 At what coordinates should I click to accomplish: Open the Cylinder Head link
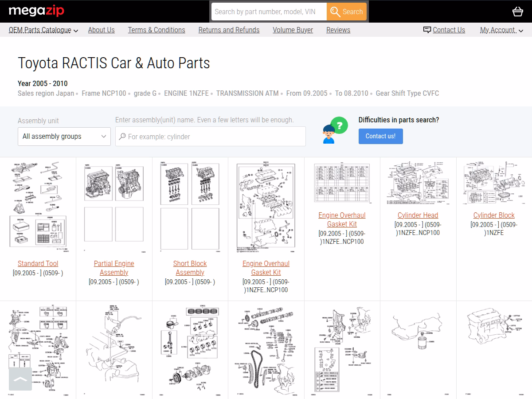pos(418,215)
